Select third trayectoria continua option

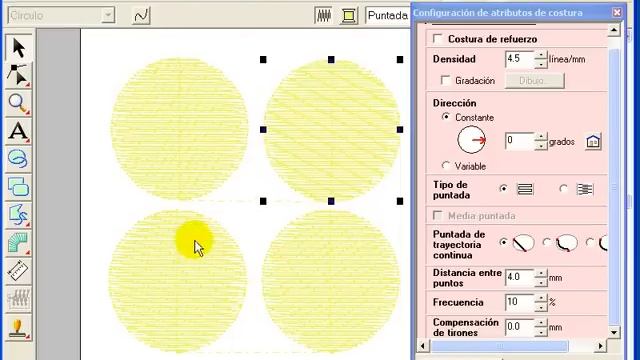(590, 242)
